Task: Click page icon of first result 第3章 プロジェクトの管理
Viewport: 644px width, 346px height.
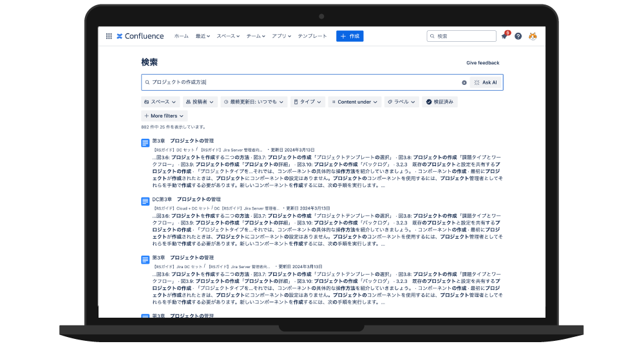Action: [146, 143]
